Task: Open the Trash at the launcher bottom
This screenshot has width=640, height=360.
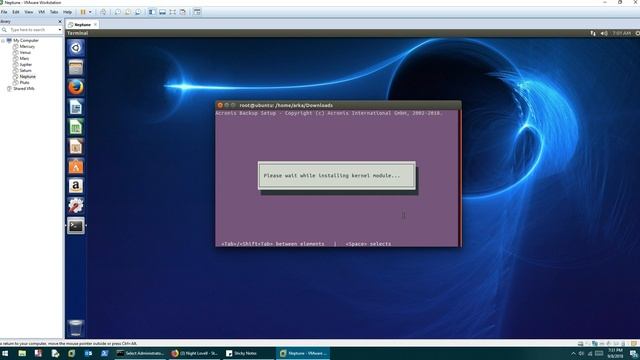Action: (x=76, y=328)
